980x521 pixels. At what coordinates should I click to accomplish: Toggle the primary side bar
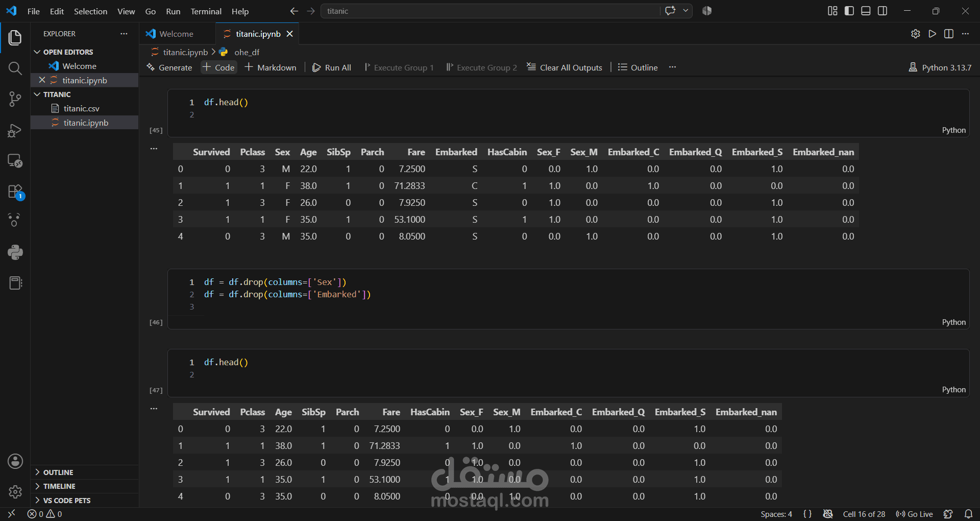[x=849, y=11]
